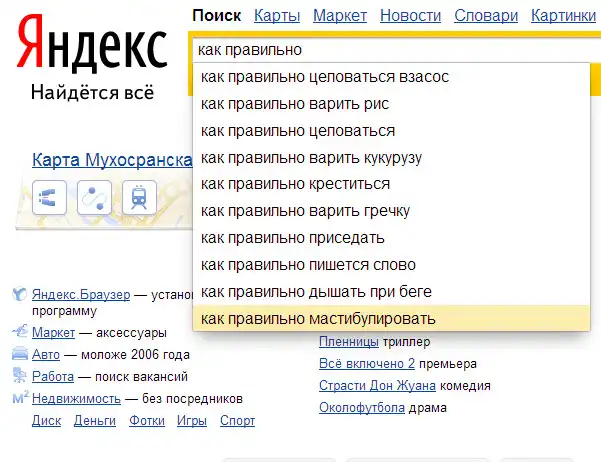Click the Околофутбола movie link

(x=362, y=407)
